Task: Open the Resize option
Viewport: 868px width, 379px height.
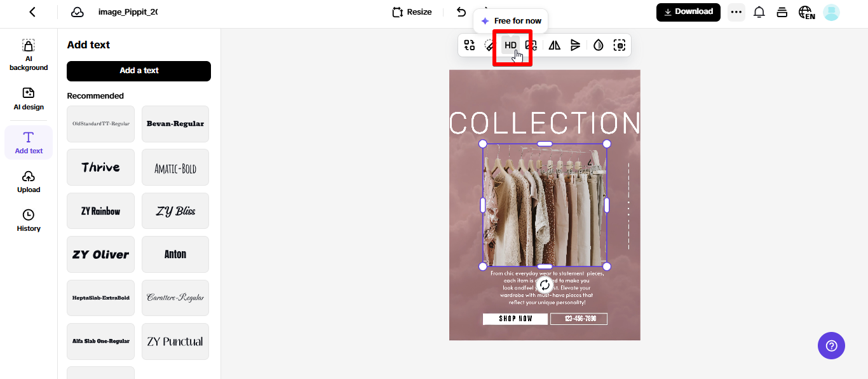Action: coord(412,12)
